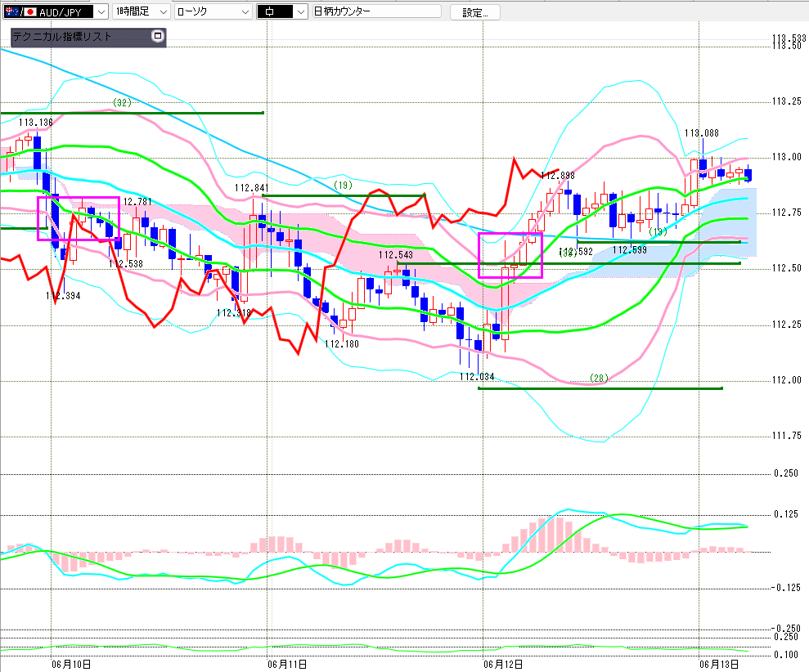Image resolution: width=809 pixels, height=672 pixels.
Task: Click the 06月11日 date axis label
Action: click(287, 665)
